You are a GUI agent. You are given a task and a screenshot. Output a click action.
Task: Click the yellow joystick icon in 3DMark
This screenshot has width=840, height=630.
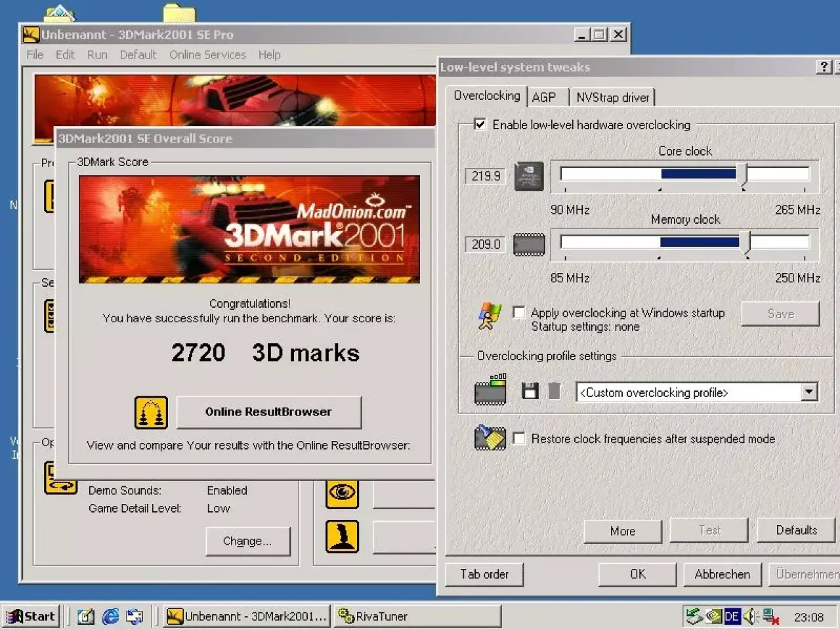click(x=343, y=536)
